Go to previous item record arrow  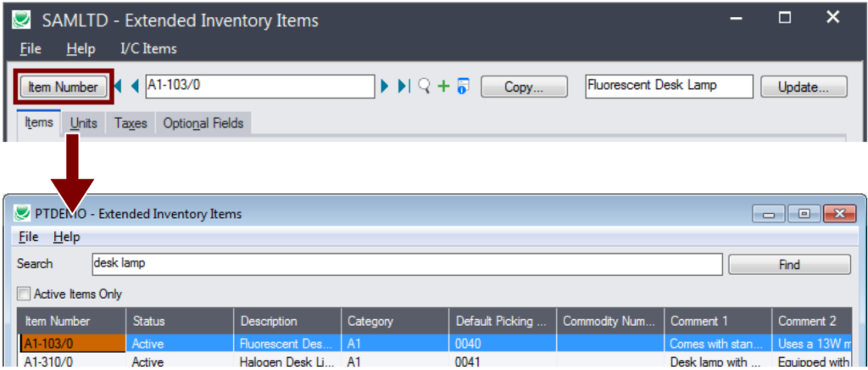pyautogui.click(x=135, y=87)
